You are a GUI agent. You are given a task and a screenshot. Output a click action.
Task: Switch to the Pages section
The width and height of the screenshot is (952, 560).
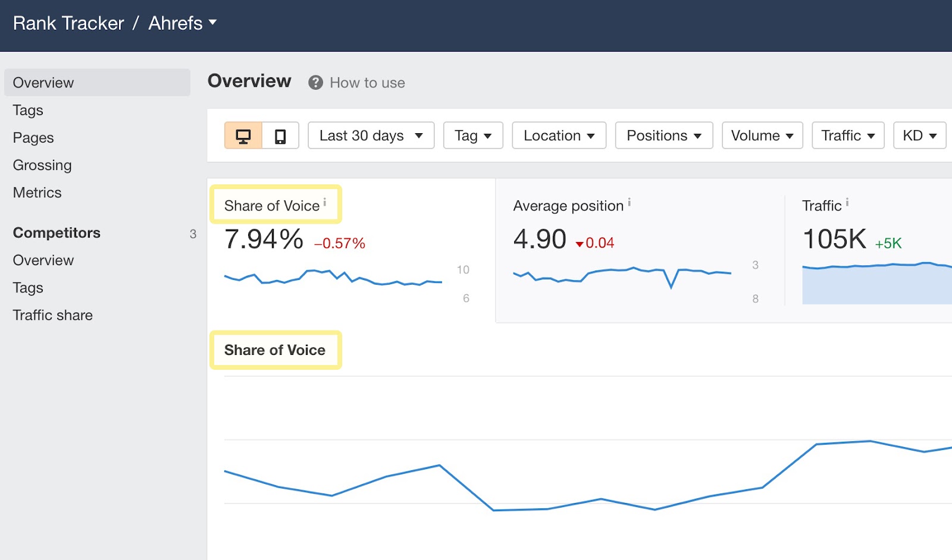[33, 137]
